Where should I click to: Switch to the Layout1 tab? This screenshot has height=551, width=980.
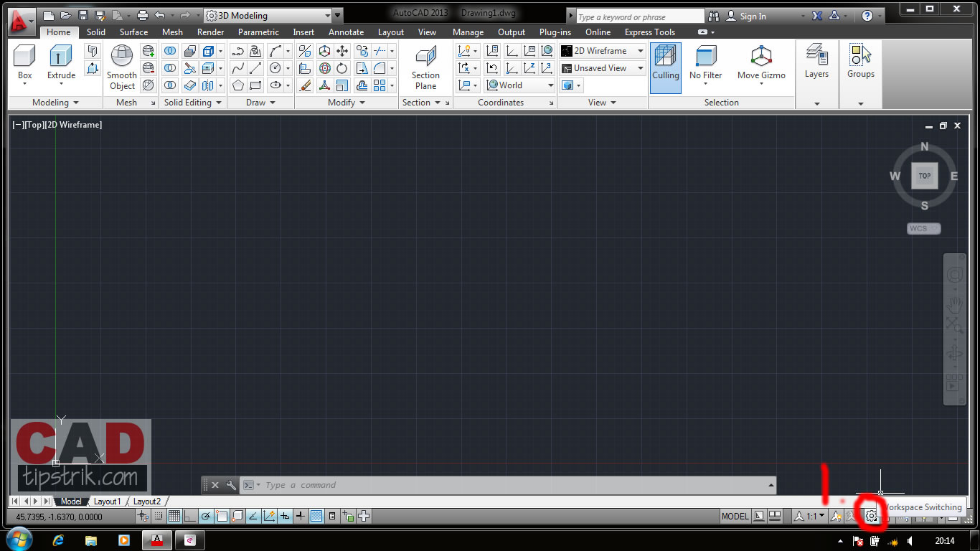[108, 501]
